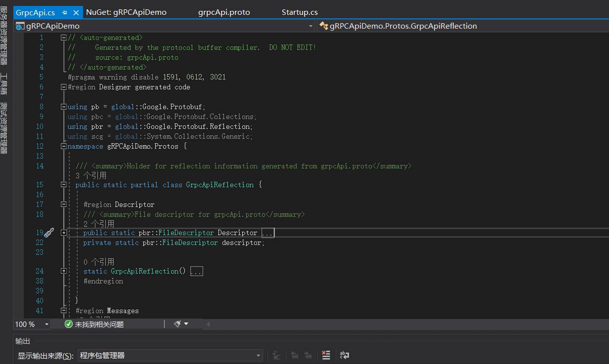Open the gRPCApiDemo project navigation combo box
This screenshot has width=609, height=364.
pos(163,26)
